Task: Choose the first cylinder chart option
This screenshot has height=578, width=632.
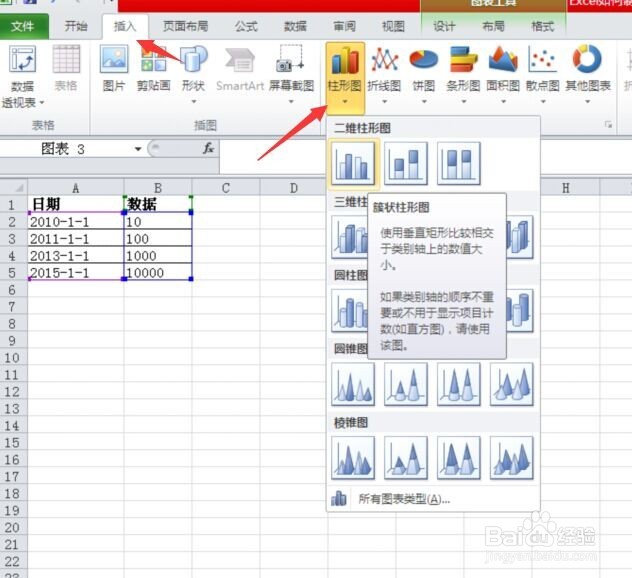Action: coord(349,311)
